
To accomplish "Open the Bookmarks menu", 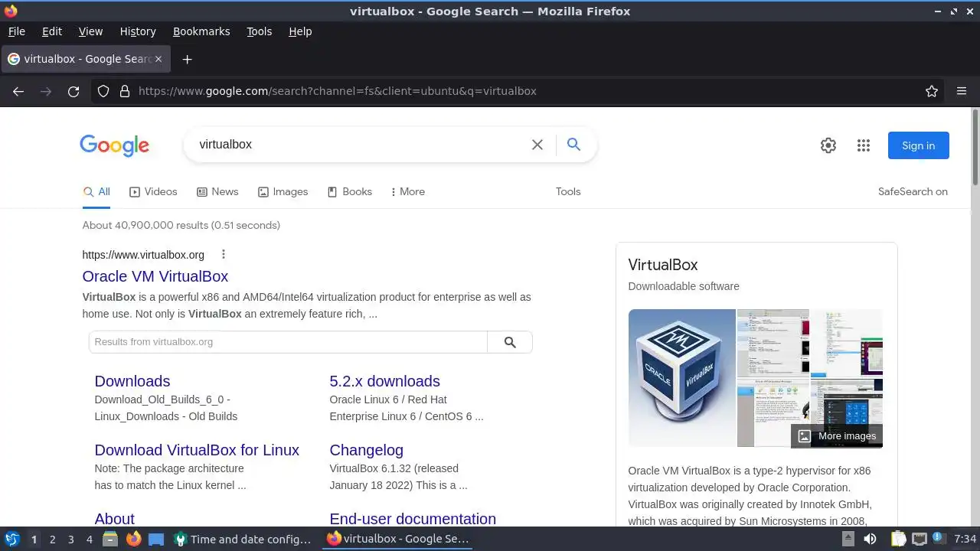I will [x=201, y=31].
